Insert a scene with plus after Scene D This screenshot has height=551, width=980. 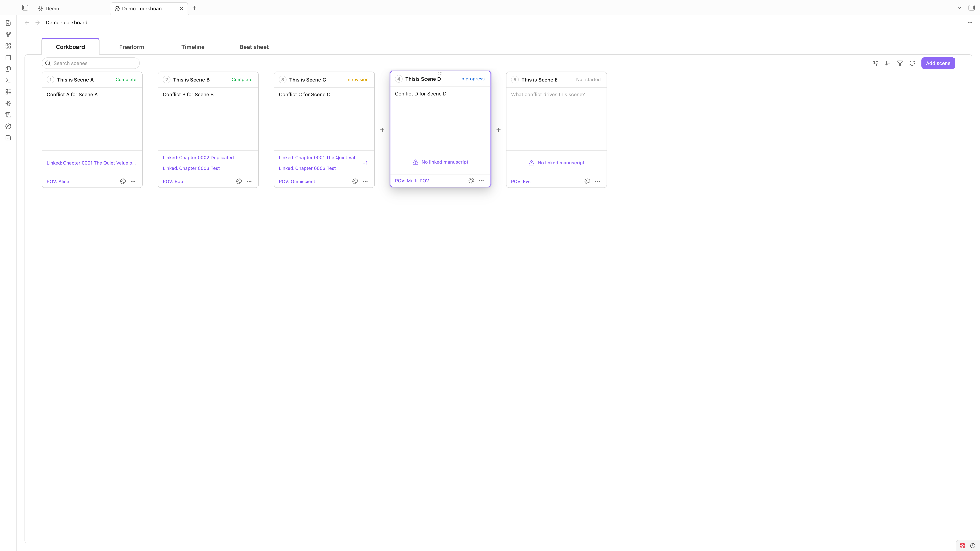pos(498,130)
